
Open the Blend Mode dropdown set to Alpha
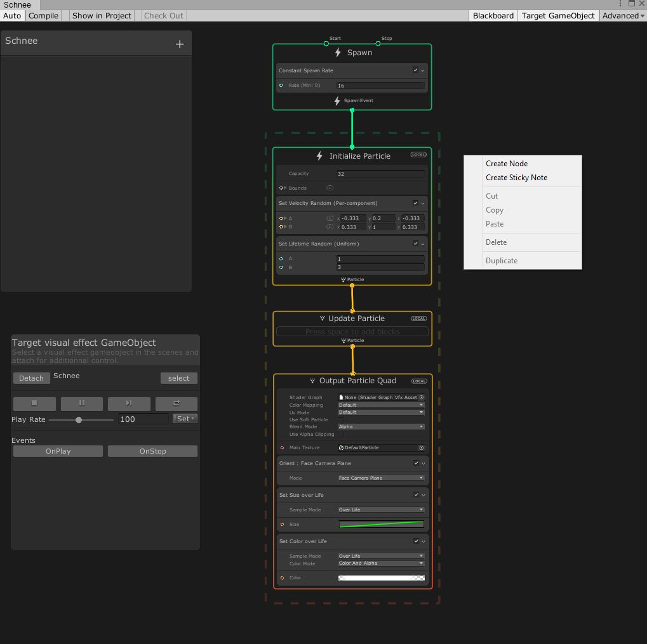point(380,426)
